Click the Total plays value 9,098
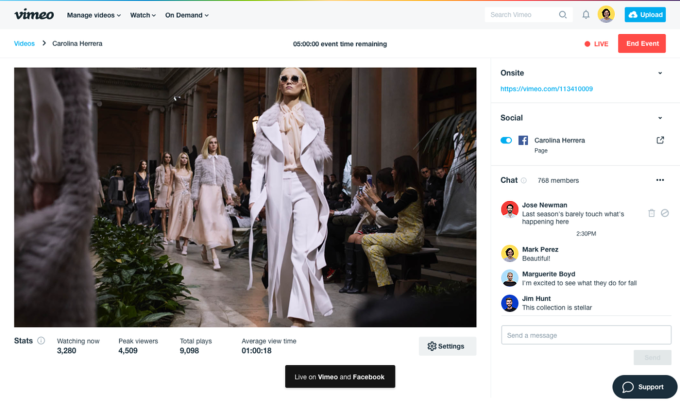 (190, 351)
